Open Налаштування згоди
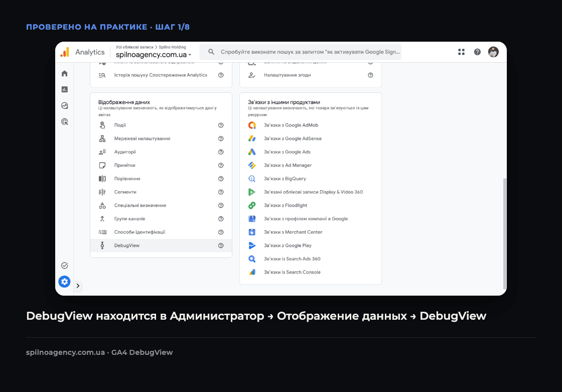The width and height of the screenshot is (562, 392). pyautogui.click(x=311, y=75)
